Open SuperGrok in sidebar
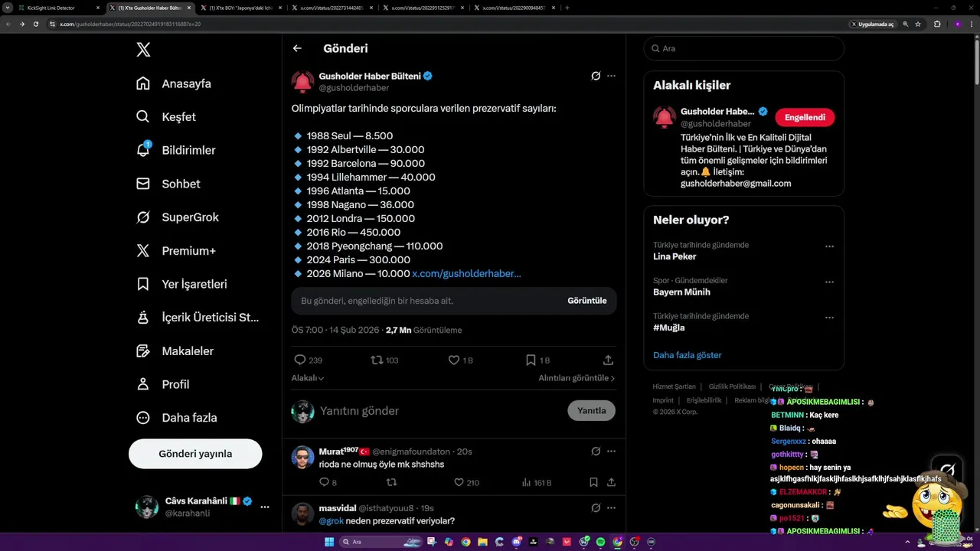The height and width of the screenshot is (551, 980). 178,217
